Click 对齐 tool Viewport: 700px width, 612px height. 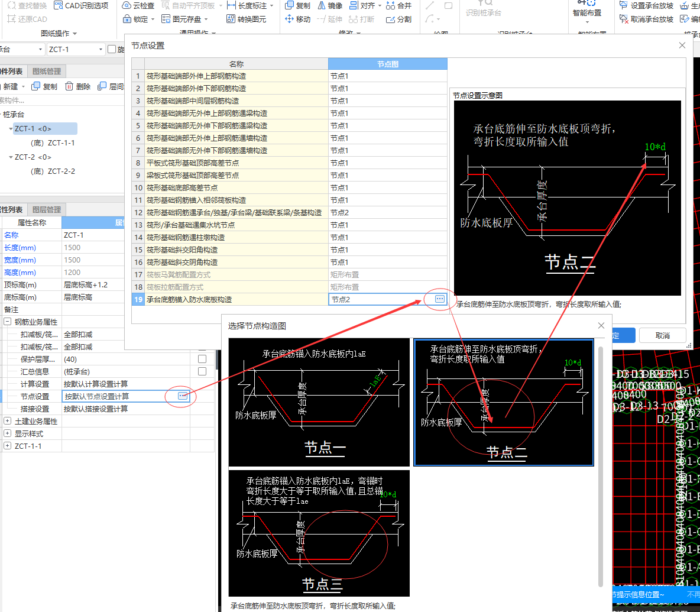(x=362, y=5)
